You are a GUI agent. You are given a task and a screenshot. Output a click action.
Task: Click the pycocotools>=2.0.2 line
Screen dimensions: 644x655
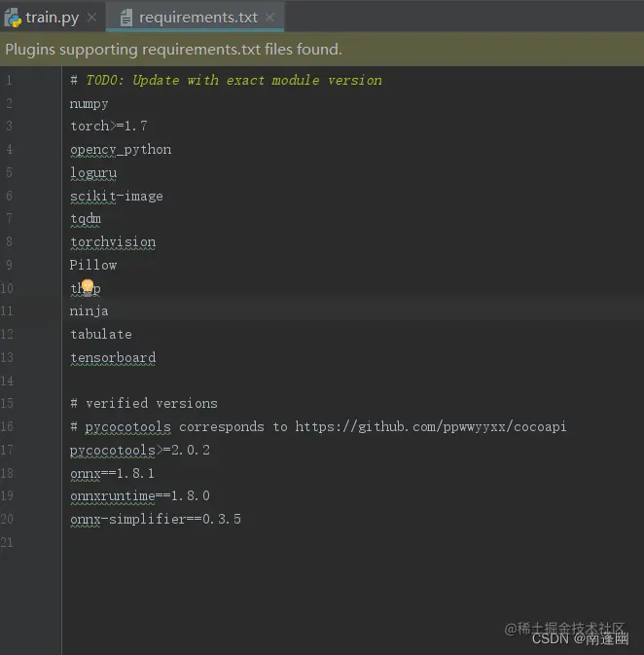pos(140,450)
